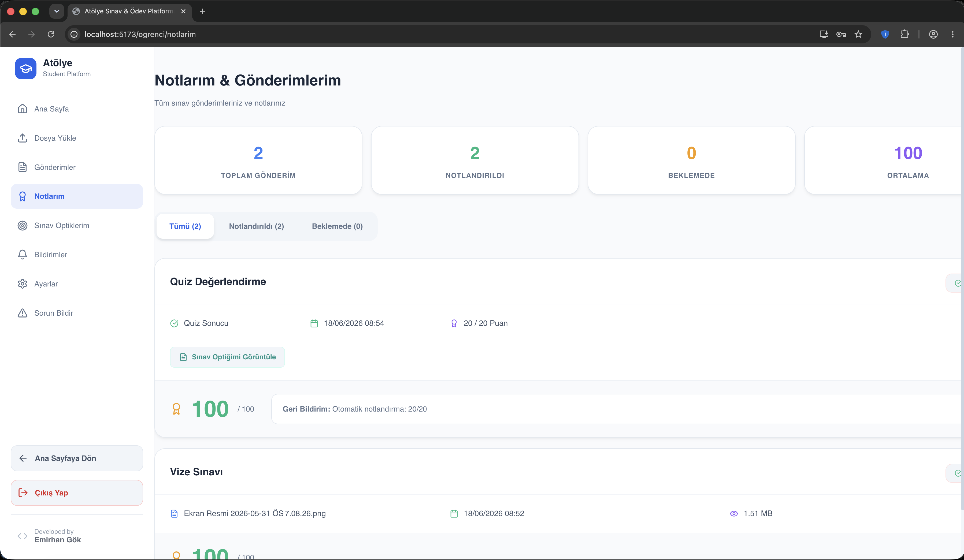Open Sorun Bildir warning item
The height and width of the screenshot is (560, 964).
tap(77, 313)
